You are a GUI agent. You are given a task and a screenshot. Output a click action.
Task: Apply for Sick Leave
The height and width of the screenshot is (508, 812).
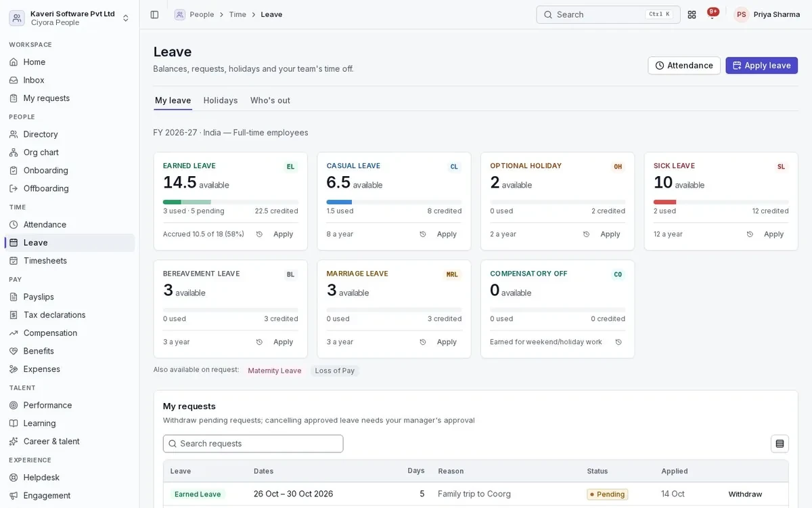click(773, 234)
